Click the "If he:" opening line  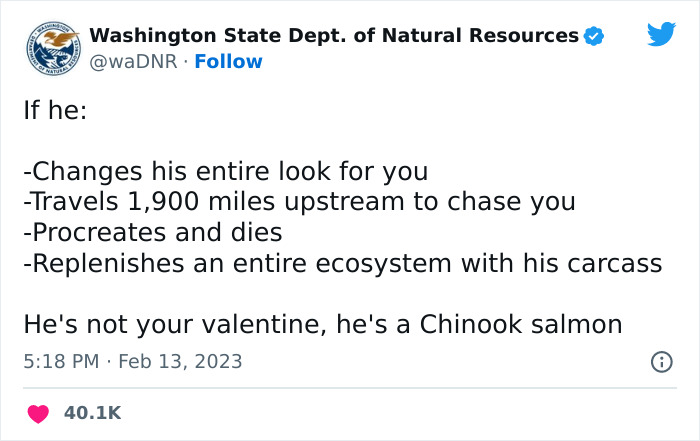pos(55,110)
